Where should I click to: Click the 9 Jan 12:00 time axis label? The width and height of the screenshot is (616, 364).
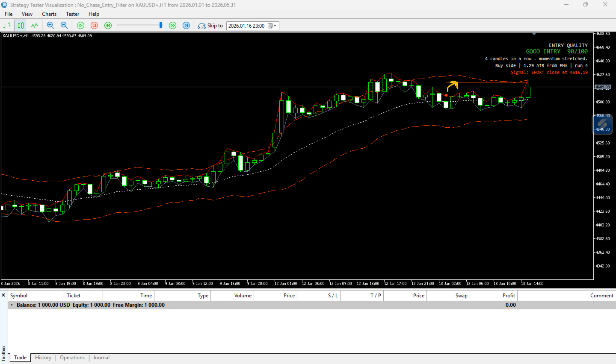point(203,284)
